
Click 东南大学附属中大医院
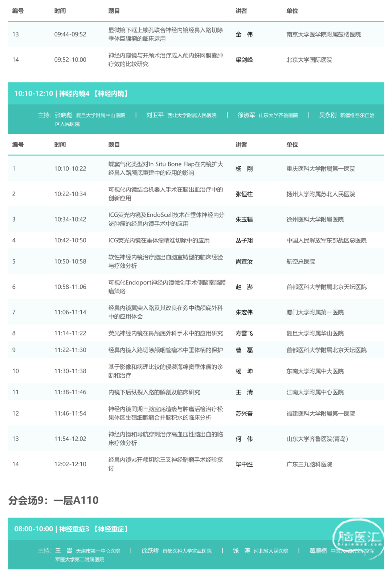(x=315, y=371)
